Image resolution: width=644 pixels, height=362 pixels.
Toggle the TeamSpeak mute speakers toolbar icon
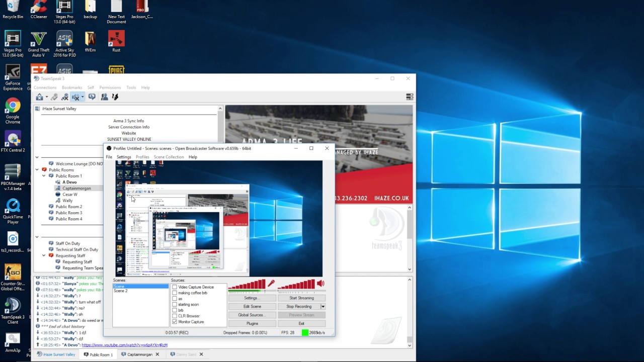[75, 97]
